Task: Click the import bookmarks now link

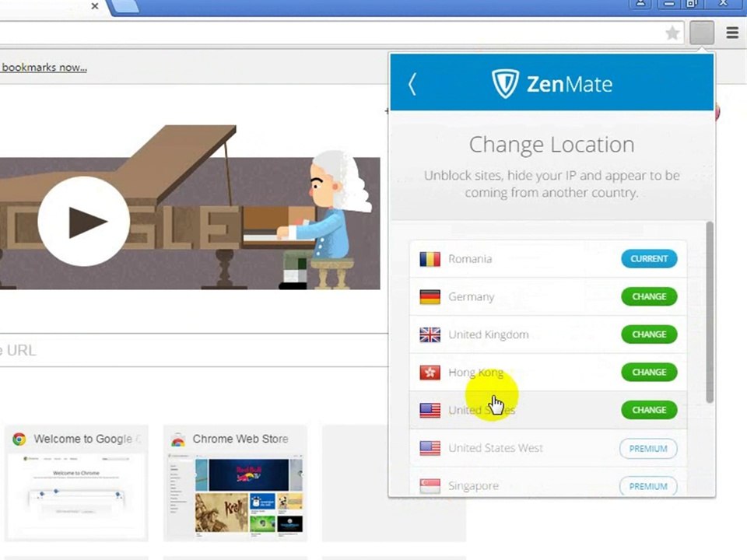Action: [x=44, y=68]
